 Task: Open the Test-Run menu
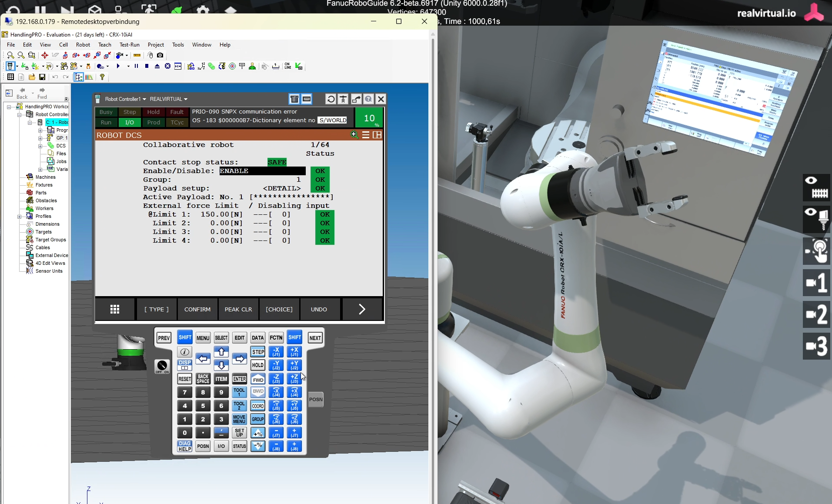[x=130, y=45]
